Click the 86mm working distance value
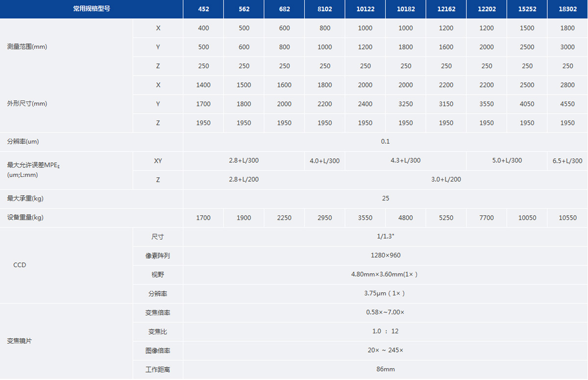Screen dimensions: 588x380 point(385,369)
